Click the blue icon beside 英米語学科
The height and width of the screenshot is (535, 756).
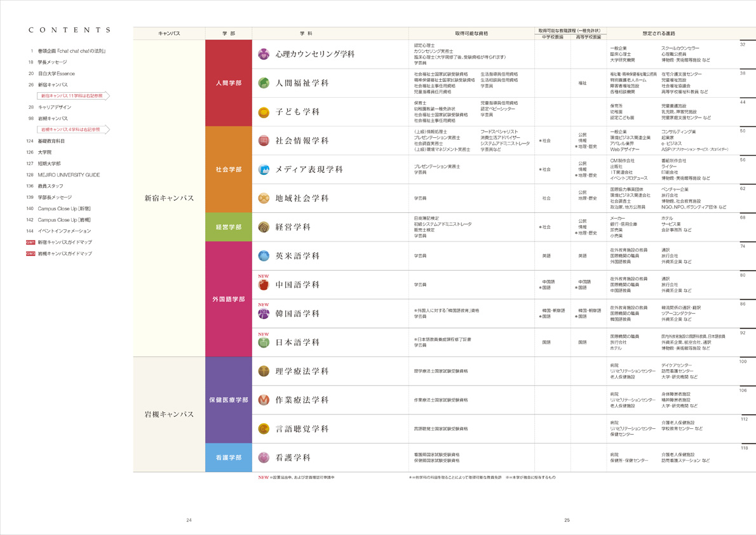(x=263, y=255)
